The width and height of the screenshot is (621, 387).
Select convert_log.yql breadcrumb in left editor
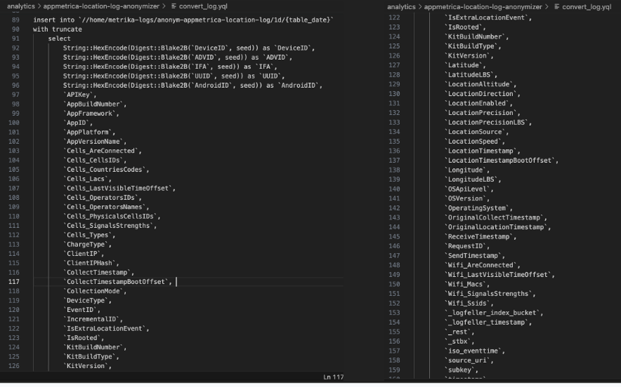click(x=203, y=6)
